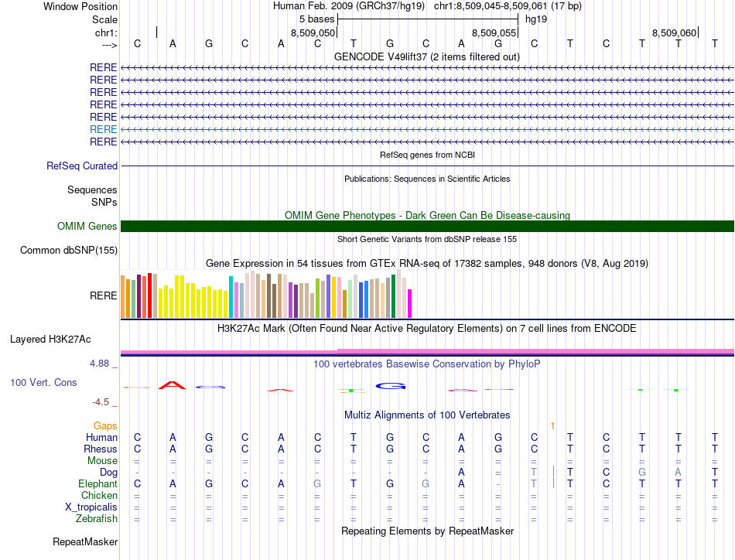Click the red bar in GTEx RERE chart

[x=149, y=295]
